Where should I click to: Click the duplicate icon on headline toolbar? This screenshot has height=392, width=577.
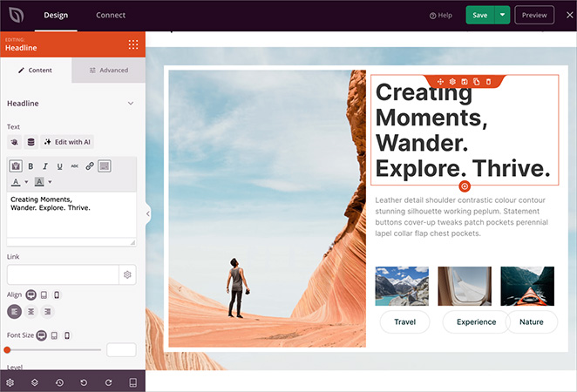tap(477, 81)
